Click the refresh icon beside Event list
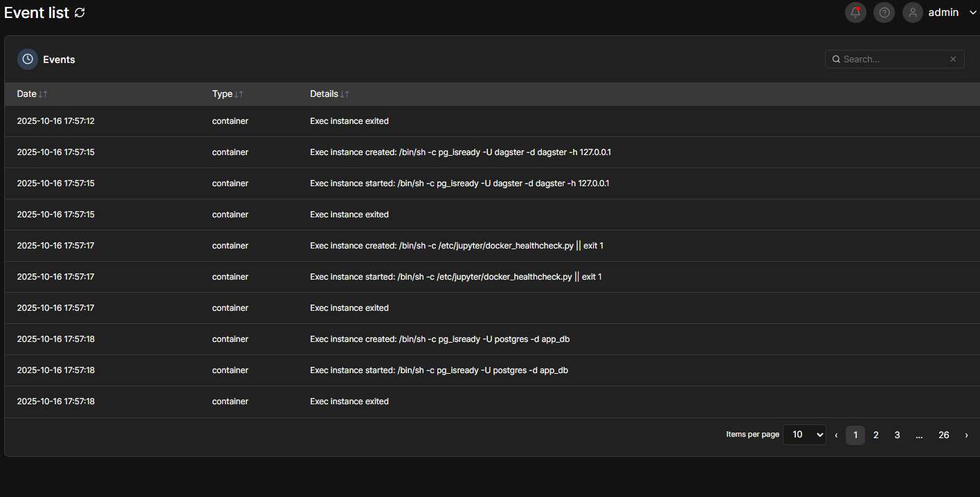 [x=80, y=12]
